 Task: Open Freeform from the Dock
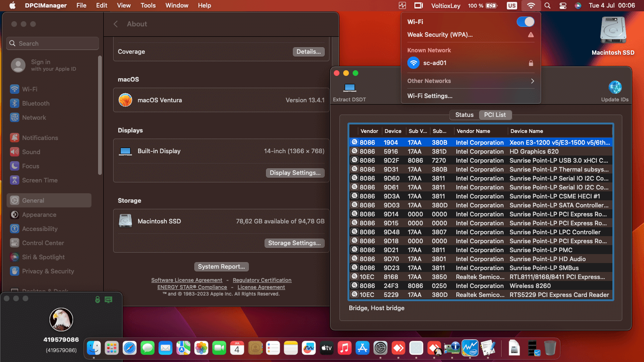pyautogui.click(x=309, y=348)
